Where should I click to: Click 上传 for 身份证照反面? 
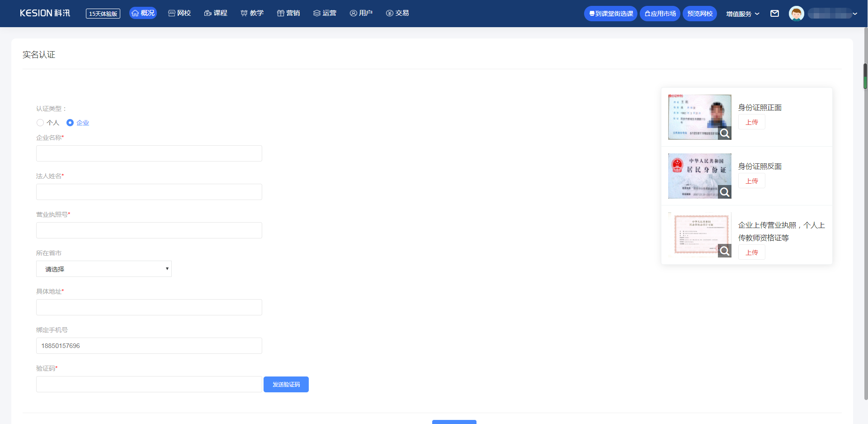coord(752,181)
